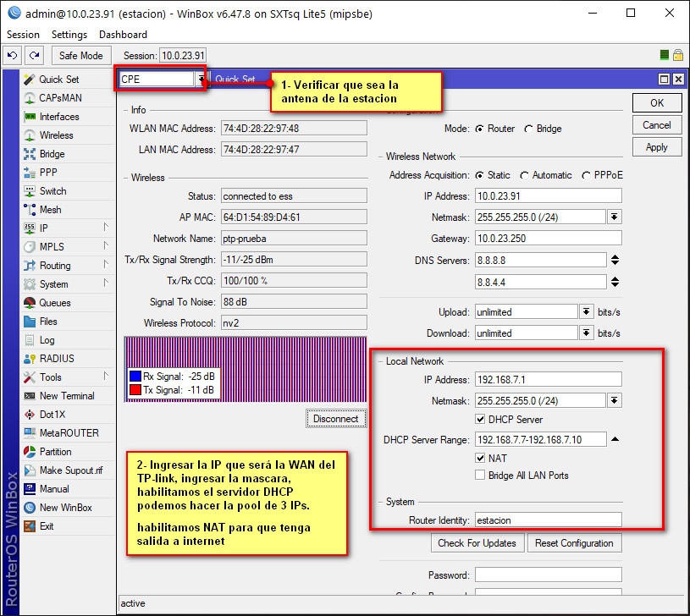This screenshot has height=616, width=690.
Task: Click the undo arrow in the toolbar
Action: (13, 56)
